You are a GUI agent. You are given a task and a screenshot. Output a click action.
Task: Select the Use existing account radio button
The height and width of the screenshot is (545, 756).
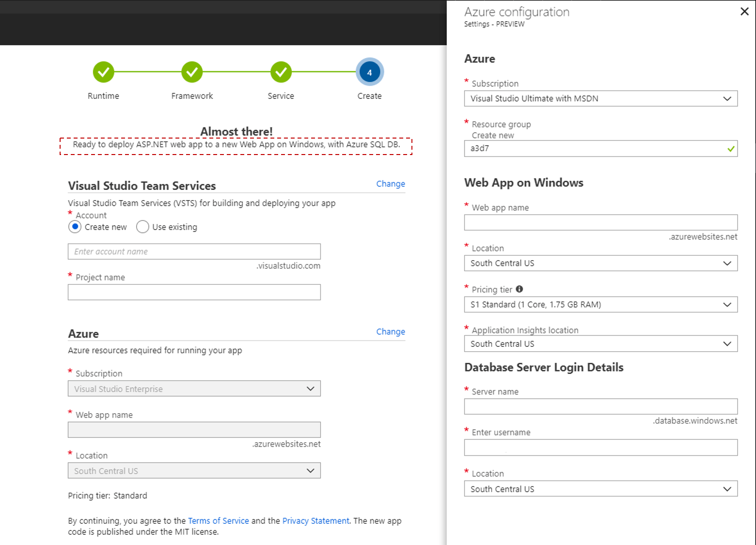[142, 227]
